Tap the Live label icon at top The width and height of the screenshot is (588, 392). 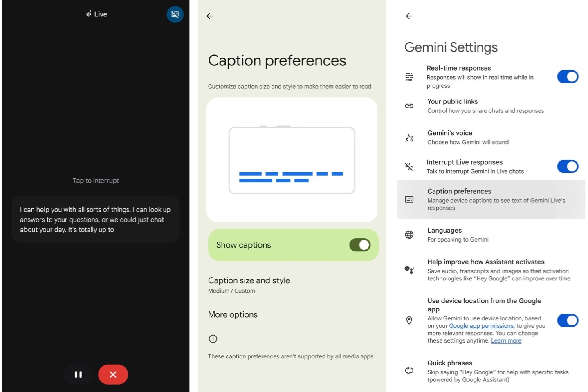tap(97, 14)
